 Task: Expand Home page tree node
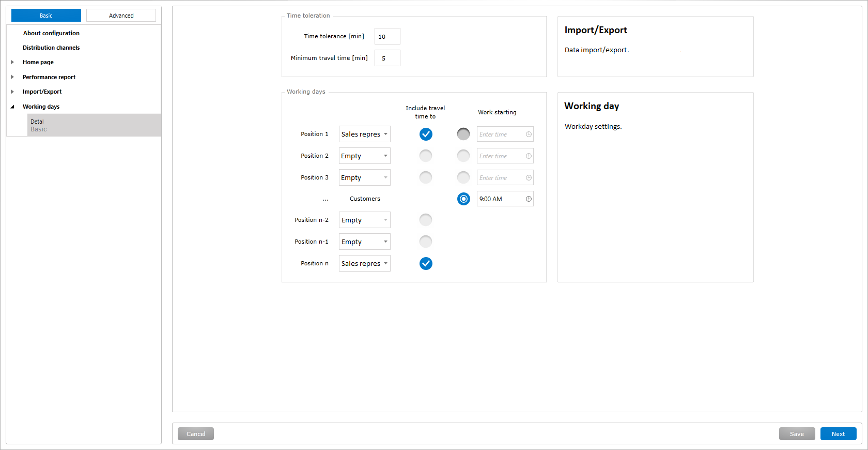[x=12, y=62]
